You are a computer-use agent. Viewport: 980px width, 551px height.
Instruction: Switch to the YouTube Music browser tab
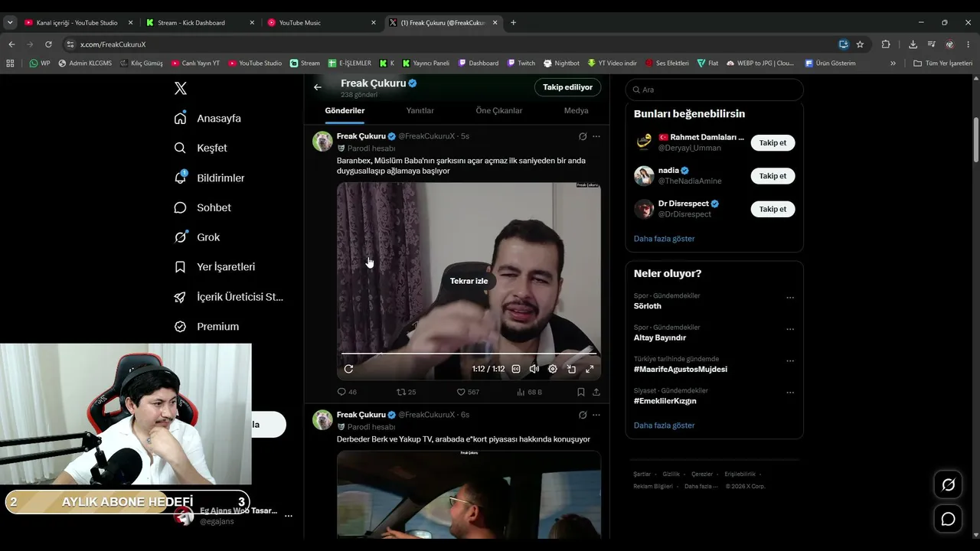pos(322,23)
